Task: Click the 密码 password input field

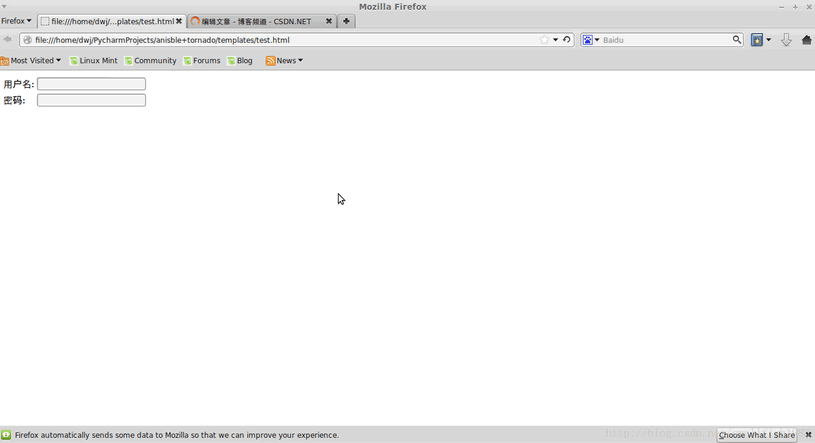Action: (91, 100)
